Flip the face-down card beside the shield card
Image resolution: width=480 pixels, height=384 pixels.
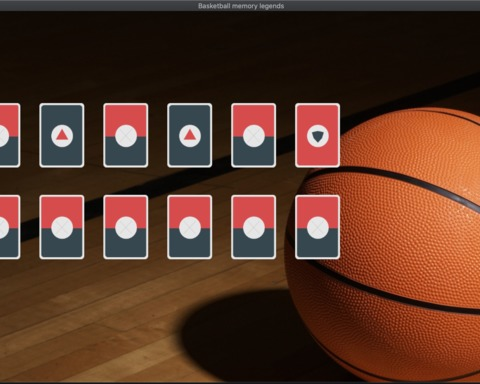(x=253, y=135)
